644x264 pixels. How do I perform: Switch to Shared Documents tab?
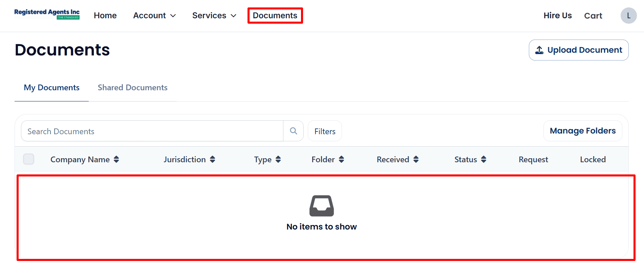tap(133, 88)
